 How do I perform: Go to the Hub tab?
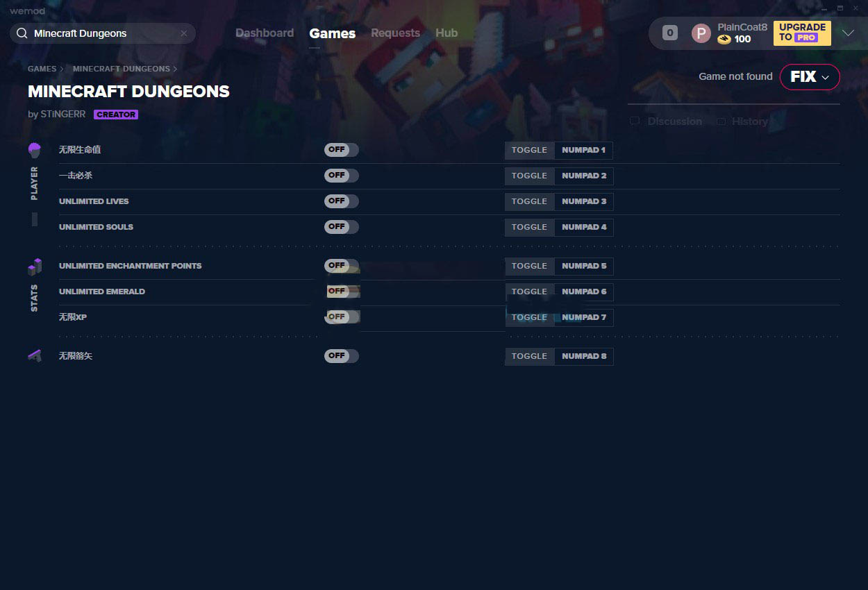pyautogui.click(x=446, y=33)
